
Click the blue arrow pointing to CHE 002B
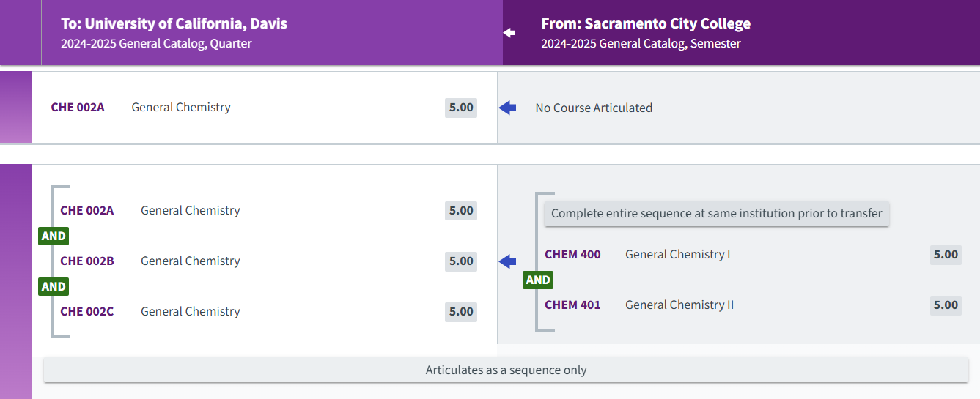click(x=507, y=261)
